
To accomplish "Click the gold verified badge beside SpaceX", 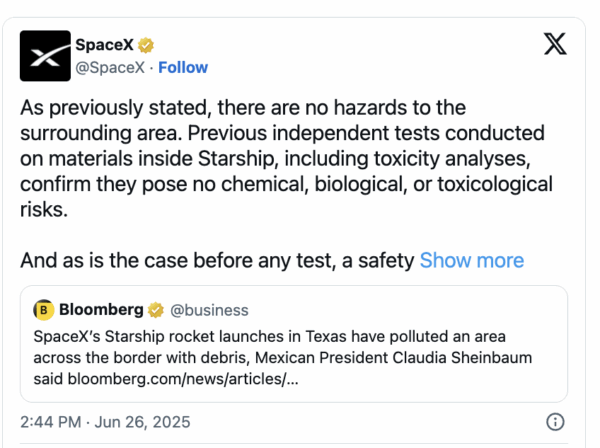I will (146, 46).
